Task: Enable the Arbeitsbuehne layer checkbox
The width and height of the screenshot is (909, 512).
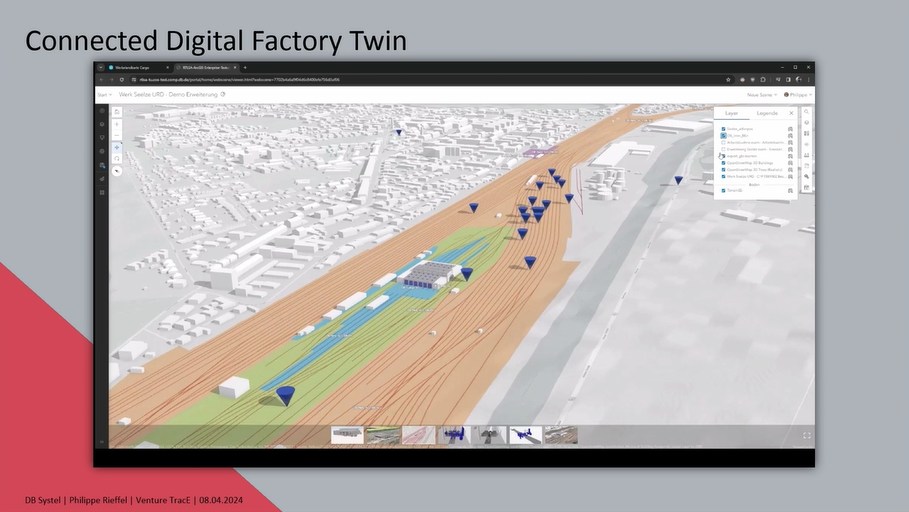Action: (x=723, y=143)
